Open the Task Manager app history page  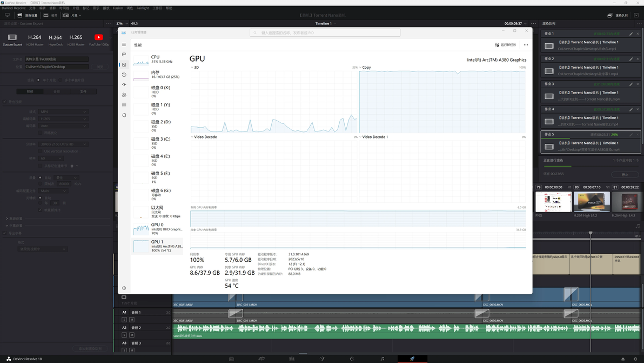pyautogui.click(x=124, y=75)
